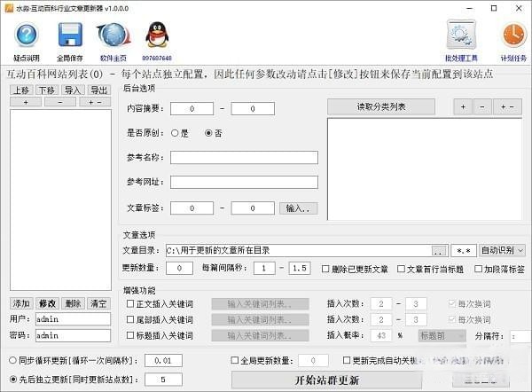Click the 同时更新站点数 field showing 5

163,380
